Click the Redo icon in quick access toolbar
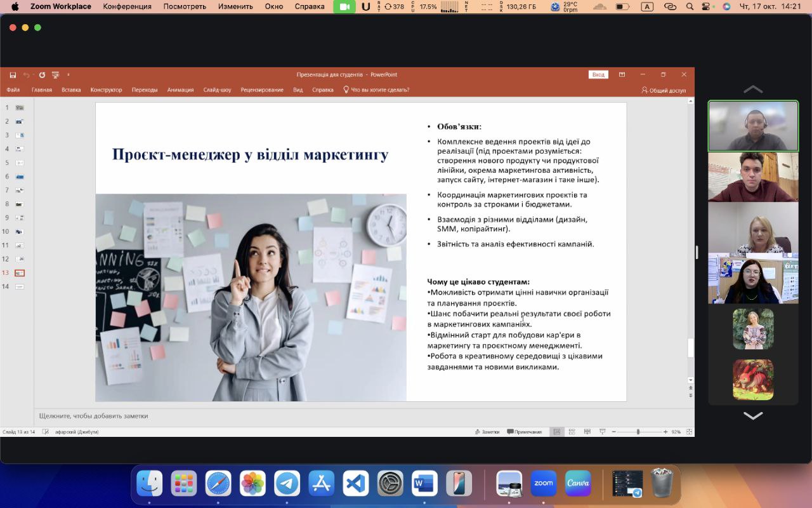Image resolution: width=812 pixels, height=508 pixels. [42, 75]
